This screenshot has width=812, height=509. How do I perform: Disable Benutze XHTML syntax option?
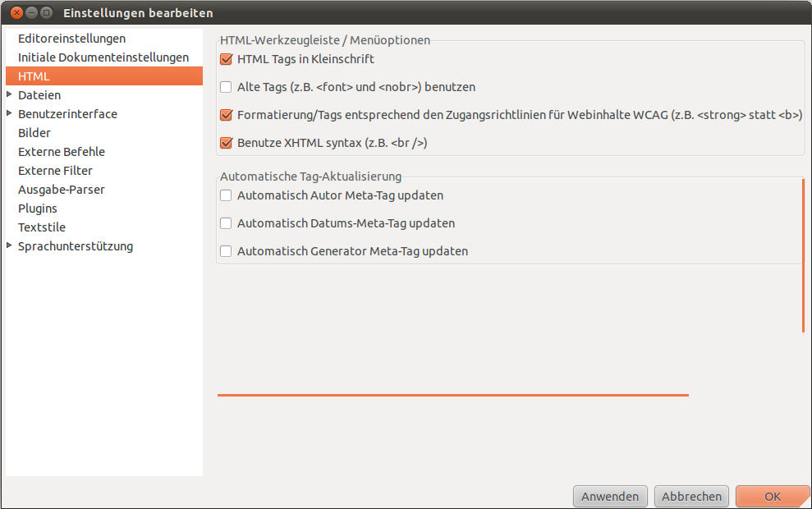tap(227, 143)
